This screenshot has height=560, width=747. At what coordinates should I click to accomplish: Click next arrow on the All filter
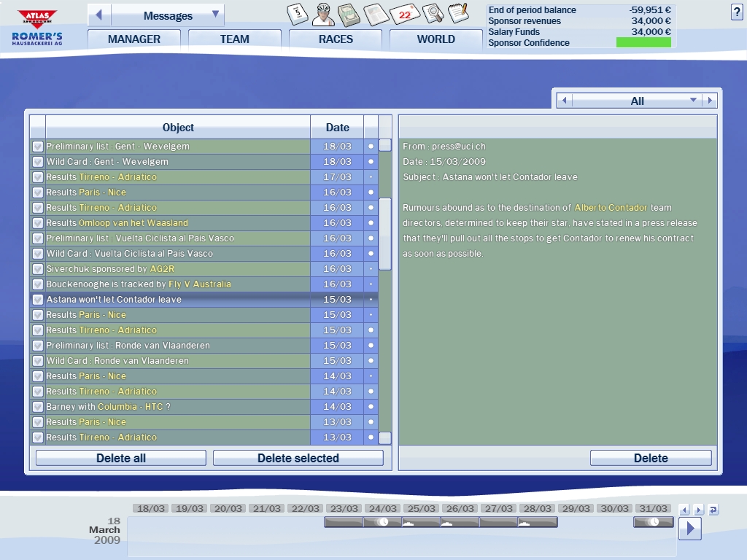708,101
